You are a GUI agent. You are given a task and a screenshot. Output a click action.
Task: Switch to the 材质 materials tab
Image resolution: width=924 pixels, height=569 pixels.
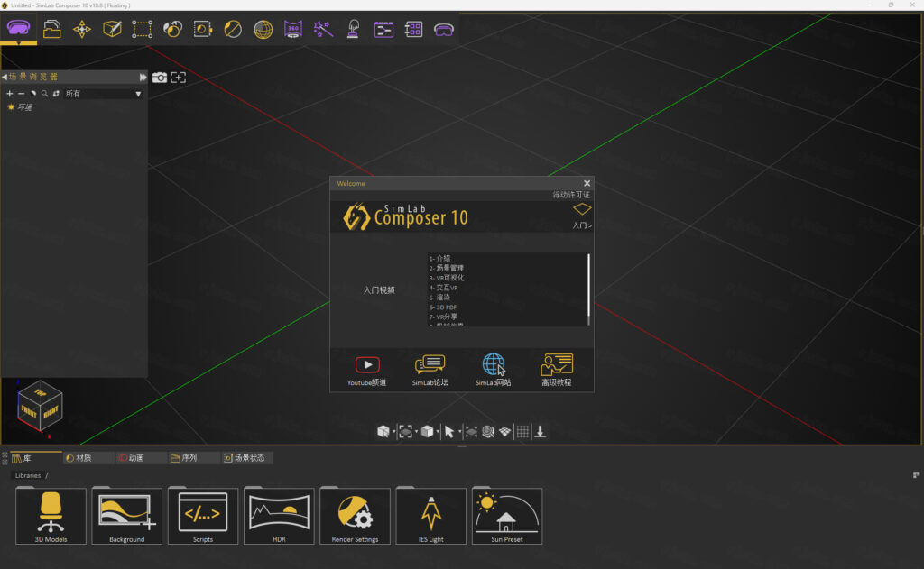[88, 458]
